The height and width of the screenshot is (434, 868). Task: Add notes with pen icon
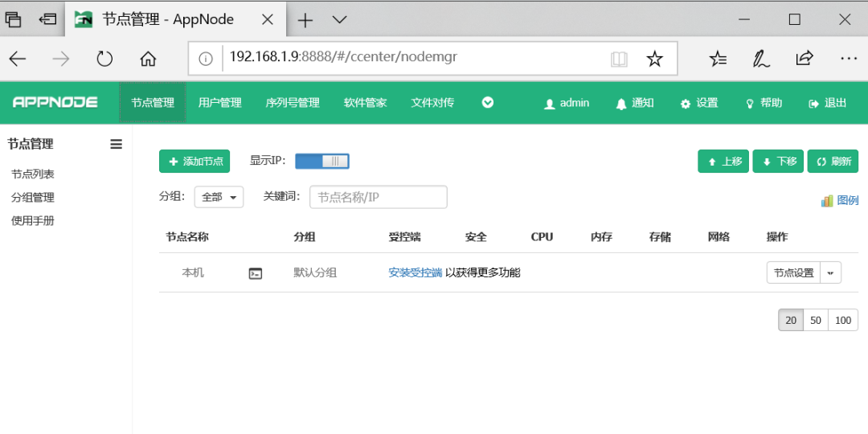coord(761,59)
